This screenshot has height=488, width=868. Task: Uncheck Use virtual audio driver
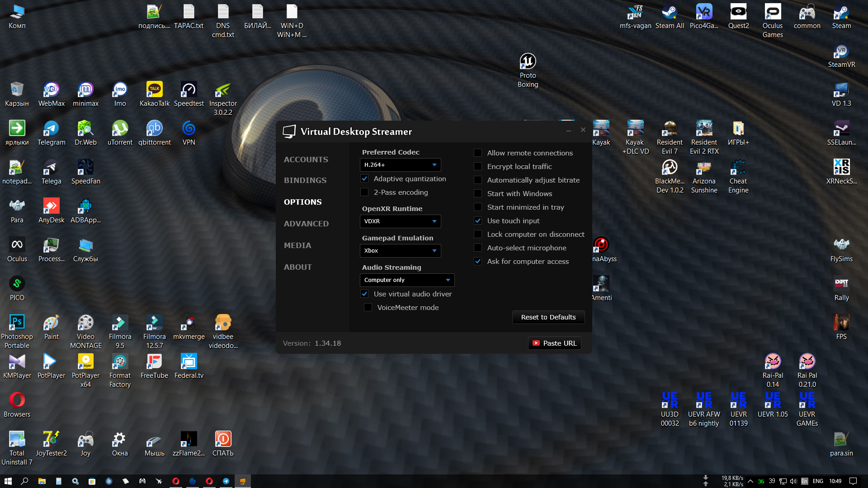point(364,294)
